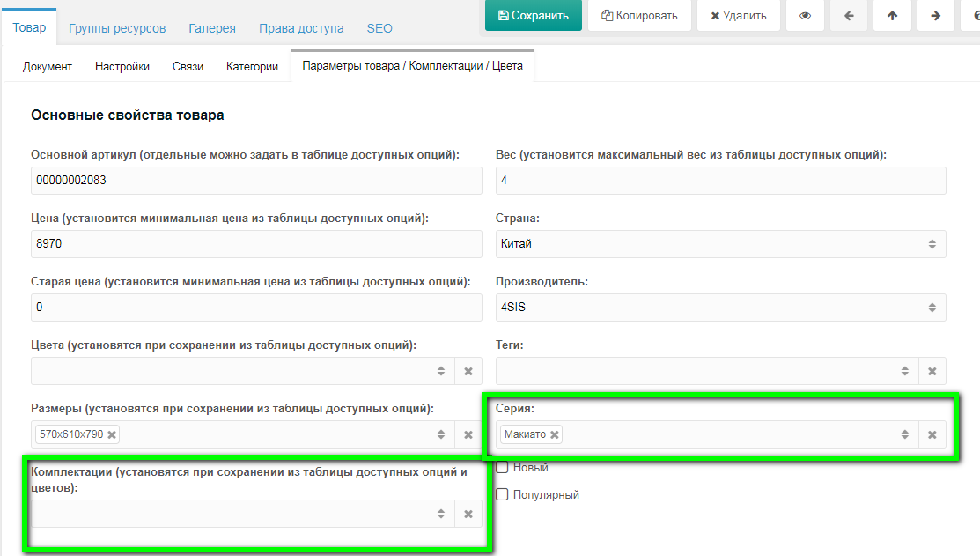980x556 pixels.
Task: Remove the Макиато series tag
Action: 555,434
